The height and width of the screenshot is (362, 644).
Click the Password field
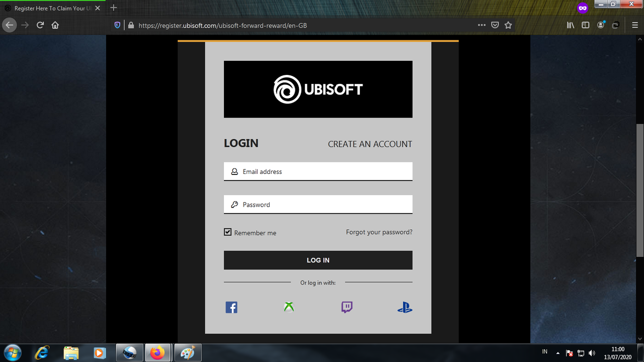pos(318,205)
